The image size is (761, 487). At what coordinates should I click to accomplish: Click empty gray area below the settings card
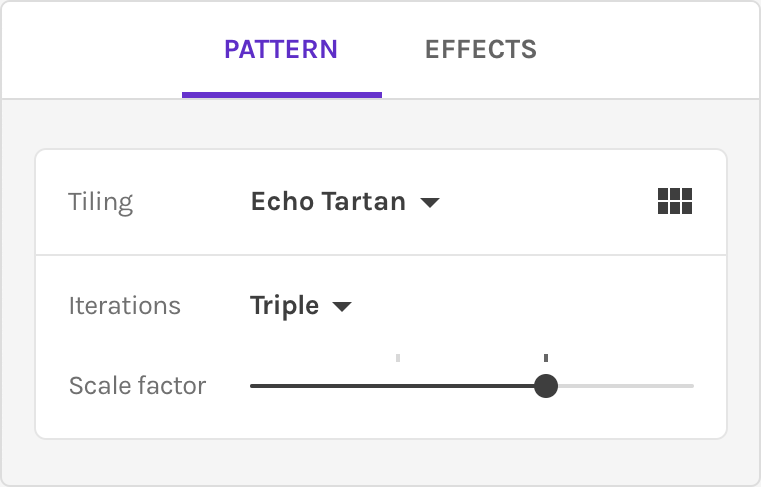[380, 460]
